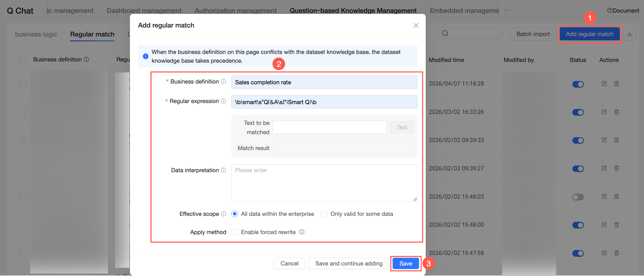Screen dimensions: 644x276
Task: Switch to Dashboard management tab
Action: pos(144,11)
